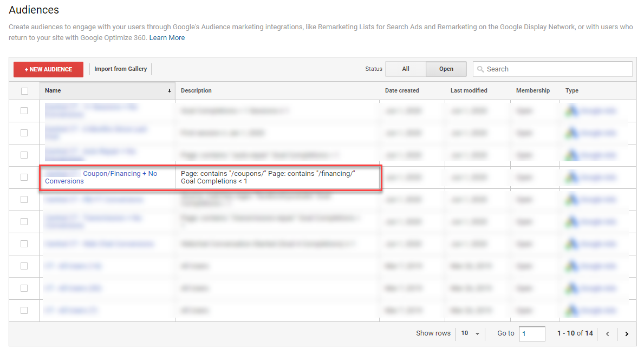Go to next page arrow
Viewport: 644px width, 355px height.
627,334
